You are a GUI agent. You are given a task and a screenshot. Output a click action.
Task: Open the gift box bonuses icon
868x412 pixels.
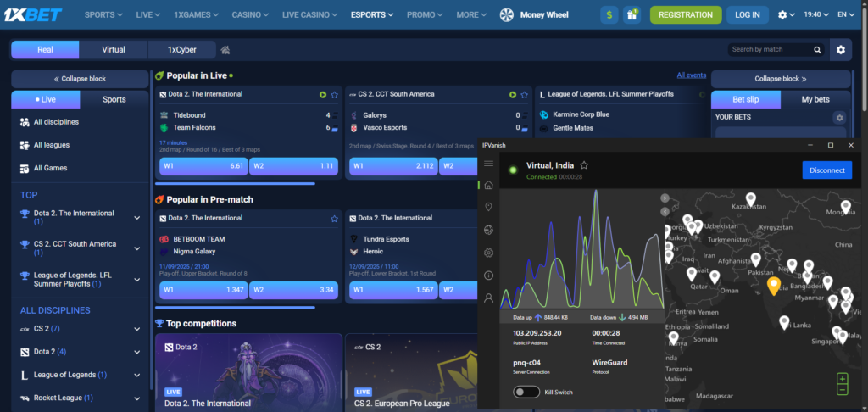(x=632, y=15)
